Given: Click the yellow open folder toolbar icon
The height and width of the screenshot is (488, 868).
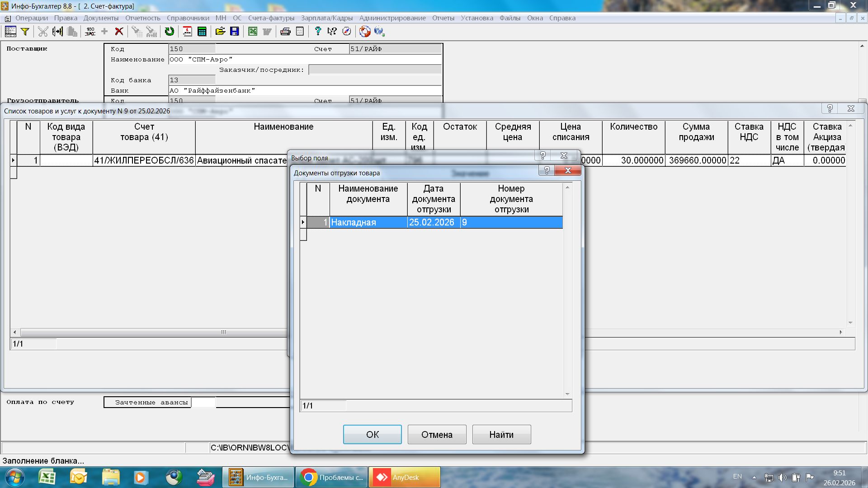Looking at the screenshot, I should click(x=220, y=31).
